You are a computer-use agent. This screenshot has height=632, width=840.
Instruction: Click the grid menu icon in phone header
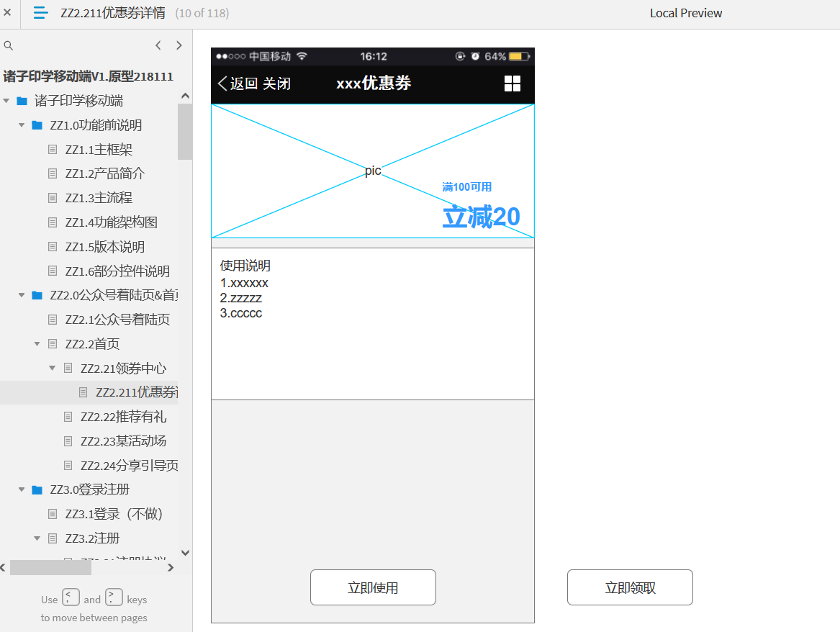pos(512,83)
